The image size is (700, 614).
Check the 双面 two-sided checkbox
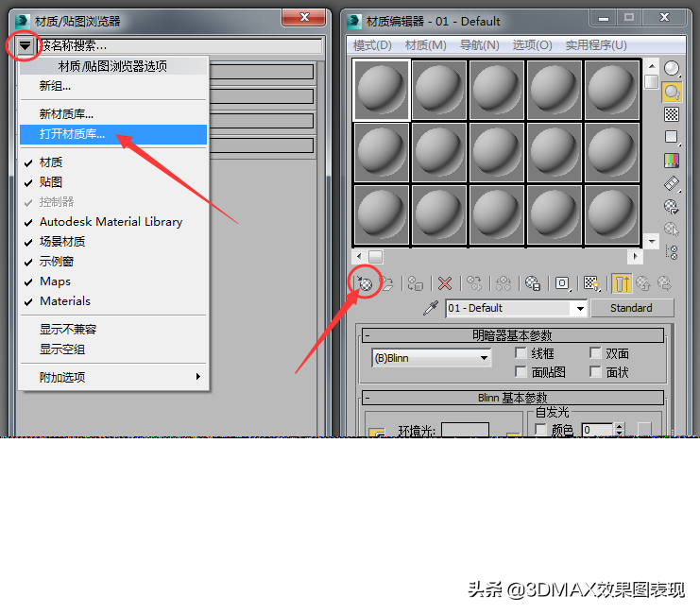coord(595,352)
